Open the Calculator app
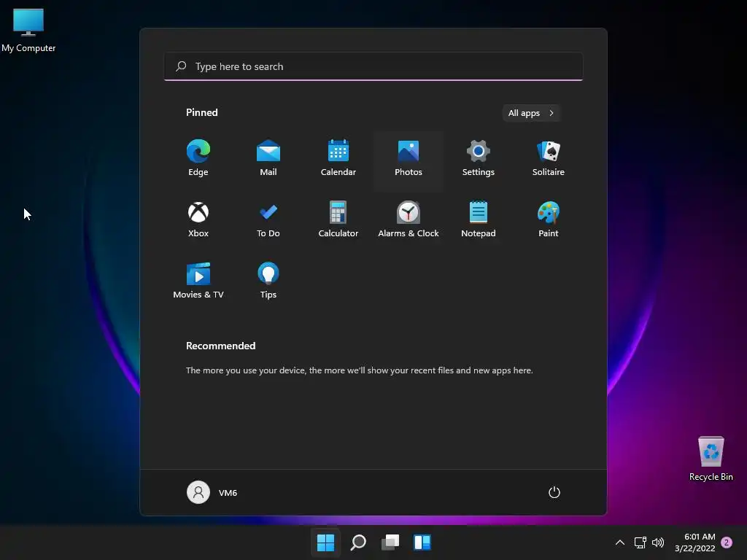The height and width of the screenshot is (560, 747). point(338,220)
